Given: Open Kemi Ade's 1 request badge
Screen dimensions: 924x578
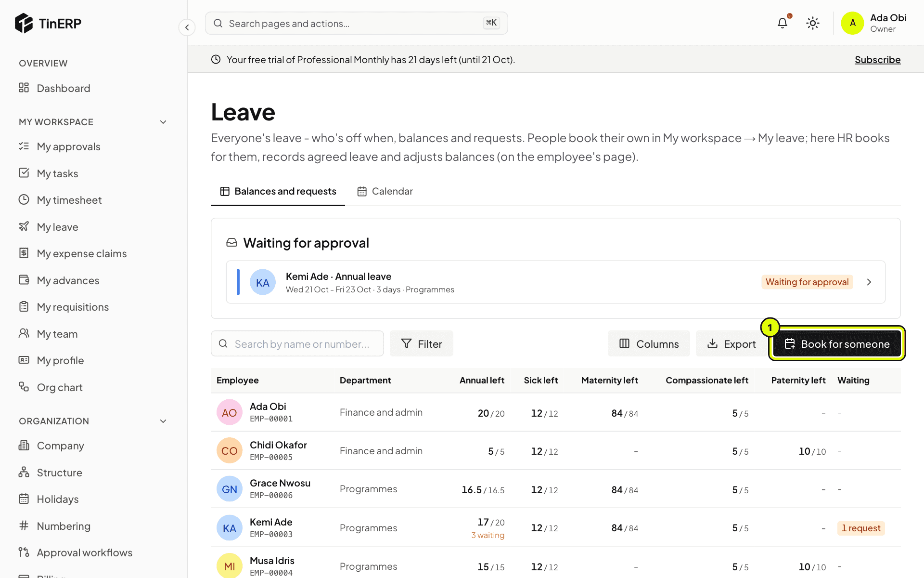Looking at the screenshot, I should (861, 528).
